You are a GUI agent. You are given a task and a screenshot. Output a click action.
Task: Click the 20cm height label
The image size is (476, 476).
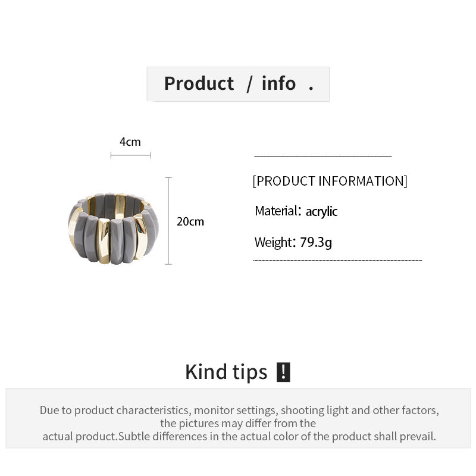tap(190, 221)
